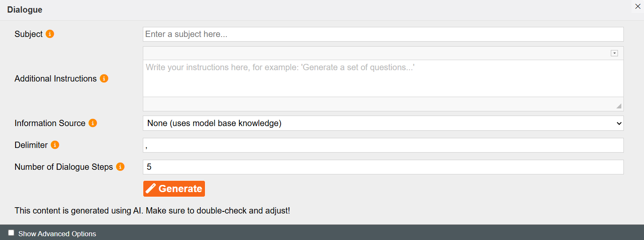The height and width of the screenshot is (240, 644).
Task: Open the Additional Instructions info tooltip icon
Action: coord(104,79)
